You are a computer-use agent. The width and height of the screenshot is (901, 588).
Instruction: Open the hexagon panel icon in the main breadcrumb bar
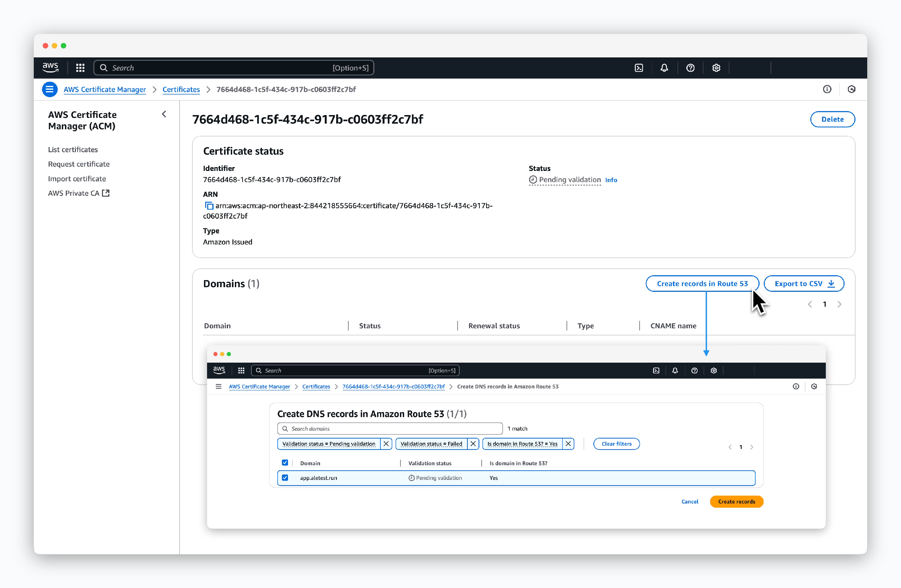click(851, 89)
